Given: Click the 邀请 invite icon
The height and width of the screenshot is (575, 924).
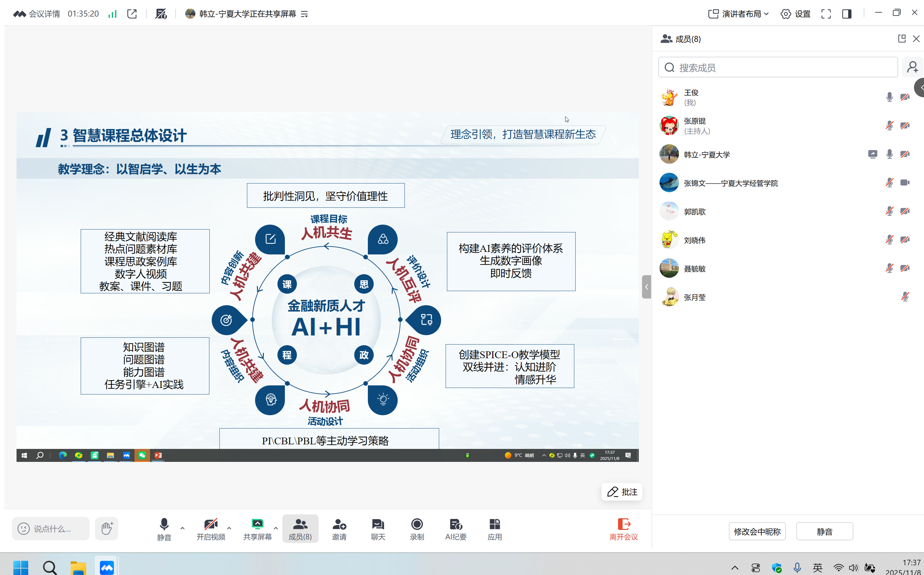Looking at the screenshot, I should pos(339,529).
